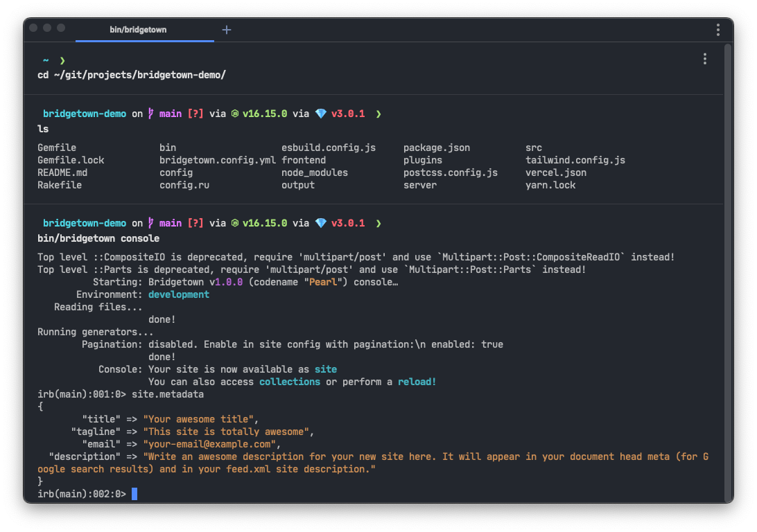Click the three-dot menu inside the first command block
Viewport: 757px width, 532px height.
point(704,59)
